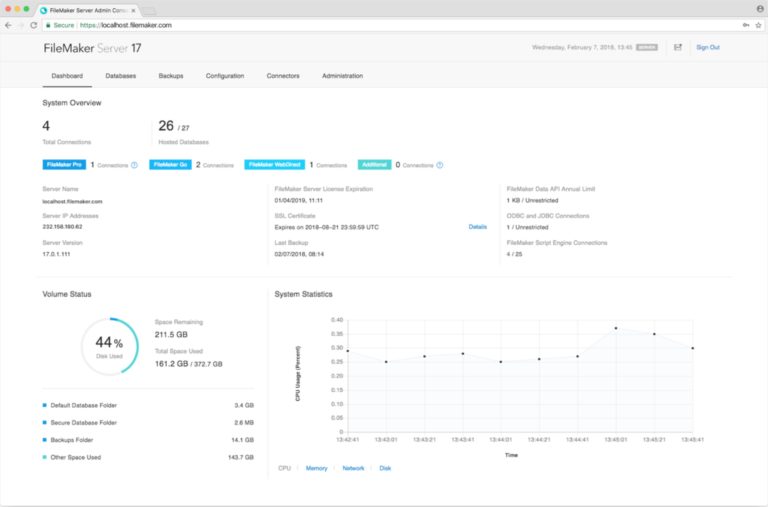Click the FileMaker Pro badge
This screenshot has height=507, width=768.
[x=64, y=165]
